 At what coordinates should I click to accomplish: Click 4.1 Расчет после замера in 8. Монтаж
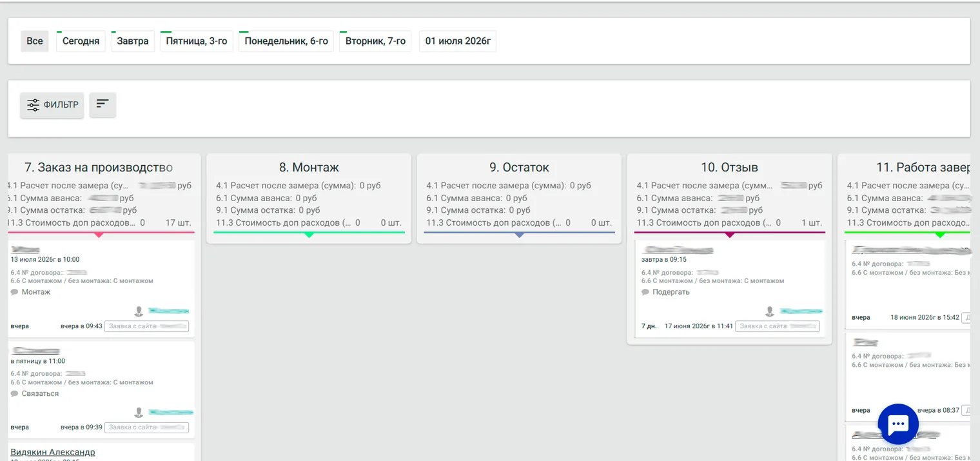point(299,186)
